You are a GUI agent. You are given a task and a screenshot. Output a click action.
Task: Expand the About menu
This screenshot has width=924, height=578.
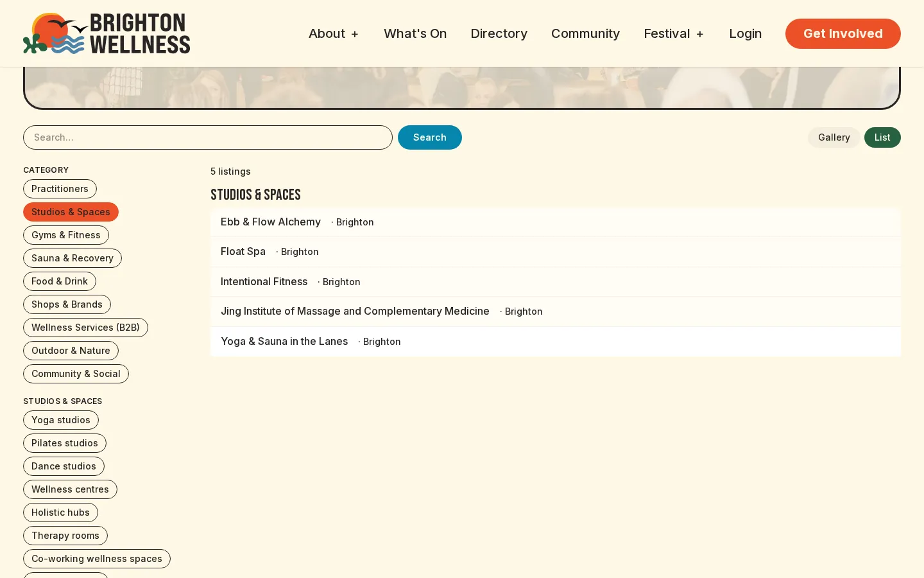[x=334, y=33]
